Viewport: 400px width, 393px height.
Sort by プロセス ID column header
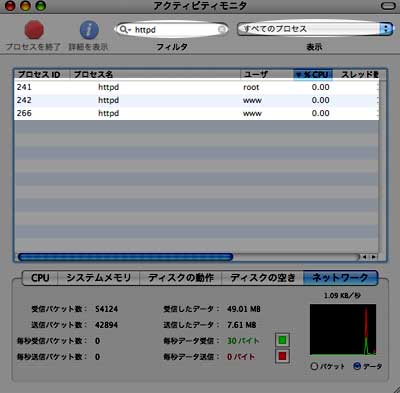coord(42,74)
